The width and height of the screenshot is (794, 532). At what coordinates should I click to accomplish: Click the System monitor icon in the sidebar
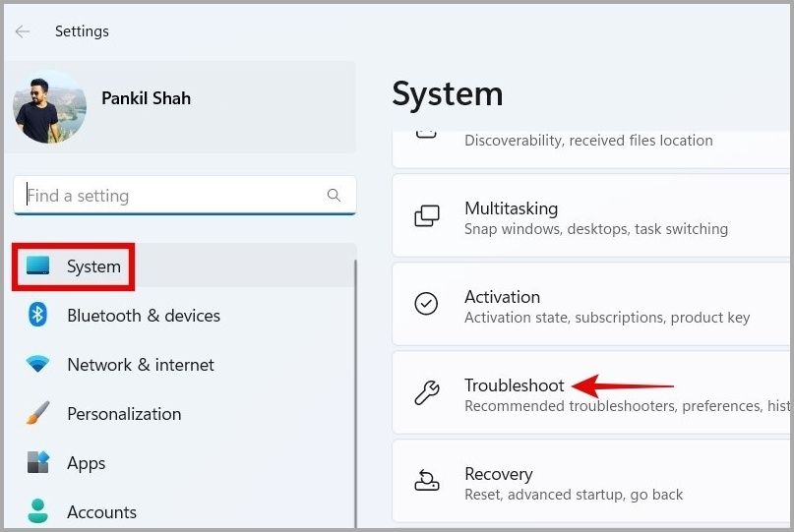(38, 266)
